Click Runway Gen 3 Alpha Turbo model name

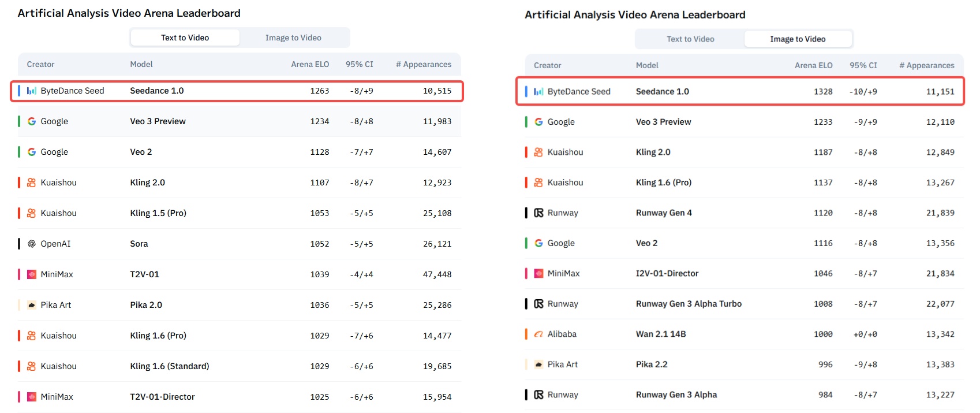tap(689, 304)
